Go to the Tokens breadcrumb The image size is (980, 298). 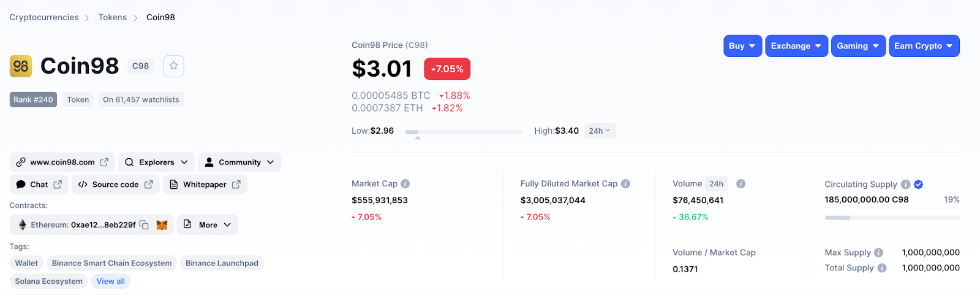click(113, 17)
